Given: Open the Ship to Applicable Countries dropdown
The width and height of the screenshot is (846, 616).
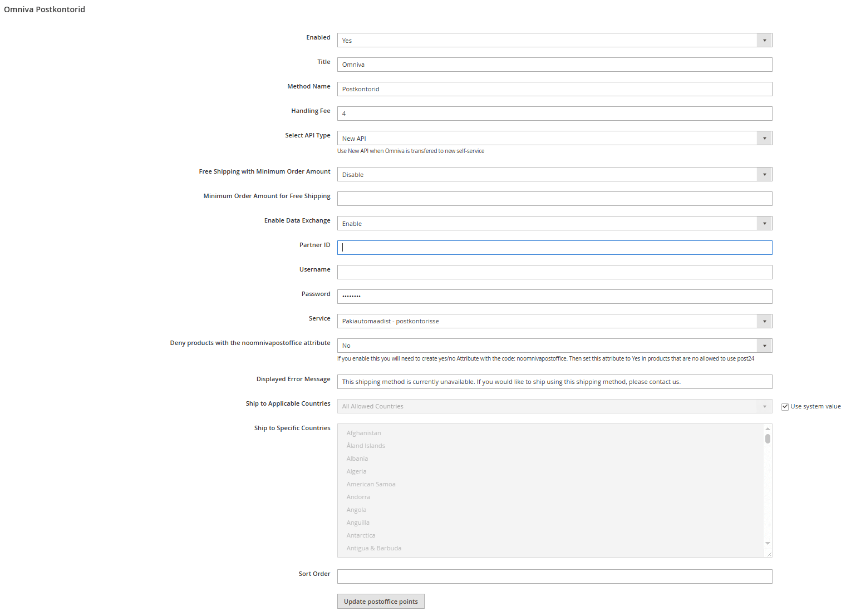Looking at the screenshot, I should 554,406.
